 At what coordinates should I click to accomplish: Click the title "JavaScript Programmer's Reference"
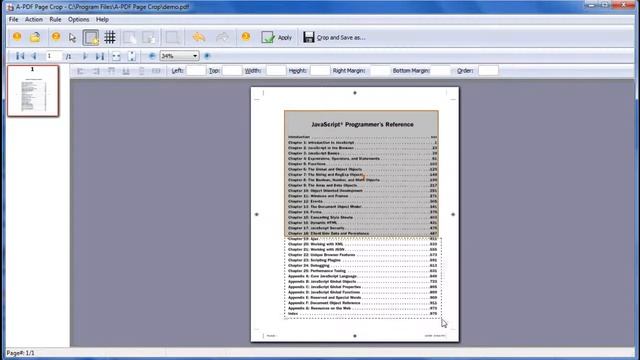[x=362, y=124]
